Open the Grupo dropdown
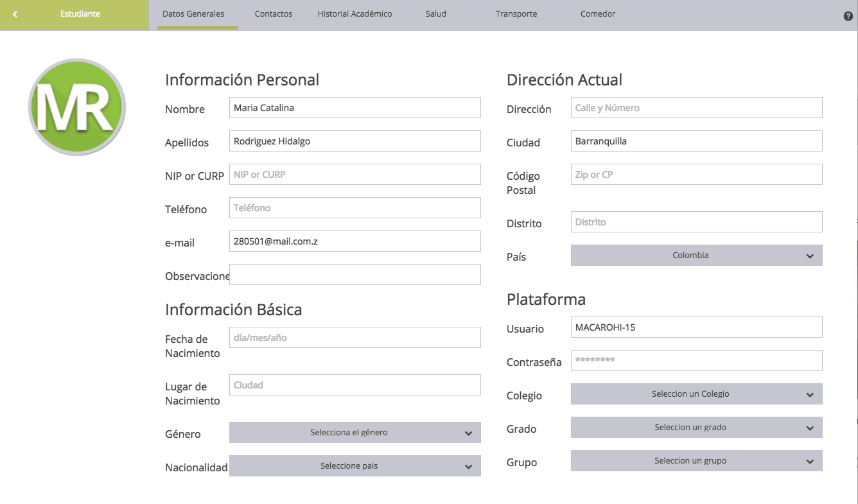This screenshot has height=504, width=858. click(x=696, y=460)
